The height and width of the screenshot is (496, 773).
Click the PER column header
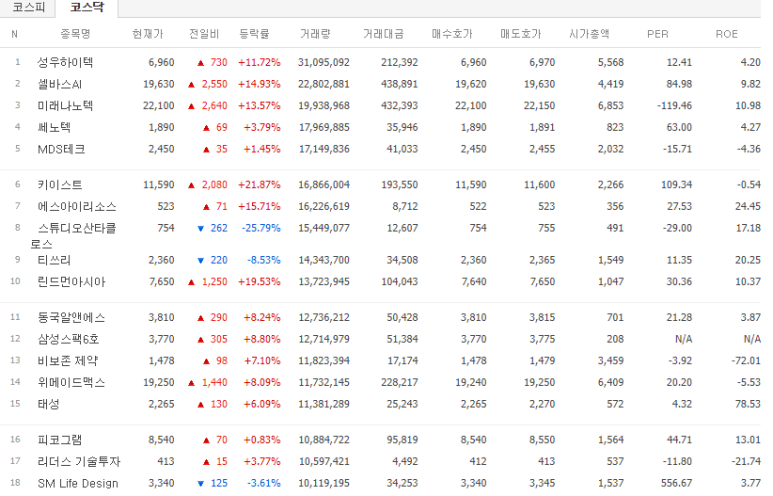[x=658, y=34]
